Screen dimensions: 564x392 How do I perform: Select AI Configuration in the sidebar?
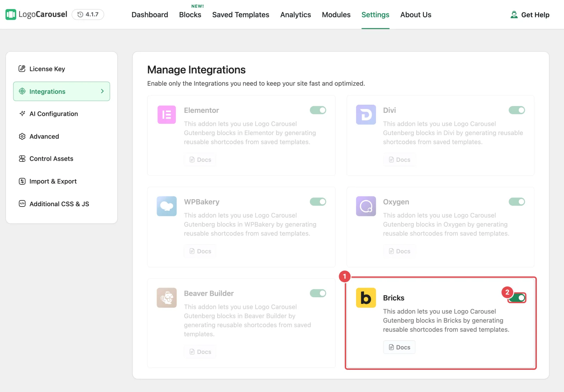click(x=62, y=114)
